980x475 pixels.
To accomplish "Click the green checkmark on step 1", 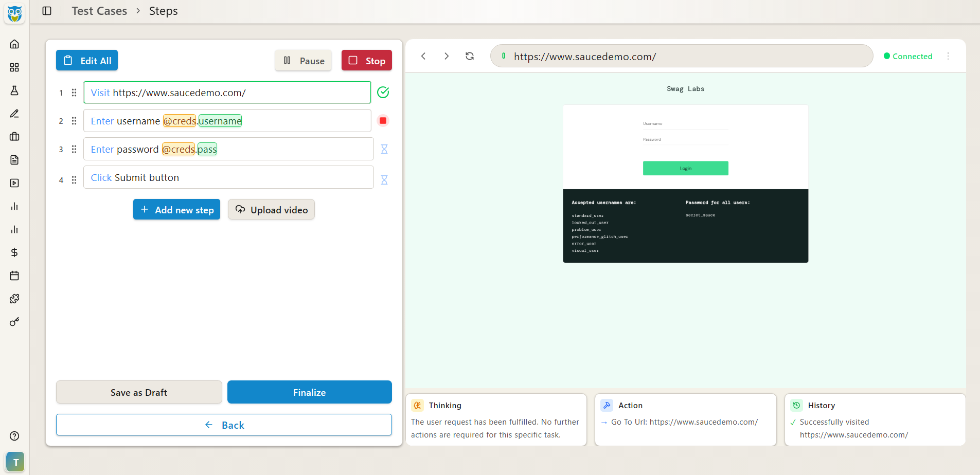I will tap(383, 93).
